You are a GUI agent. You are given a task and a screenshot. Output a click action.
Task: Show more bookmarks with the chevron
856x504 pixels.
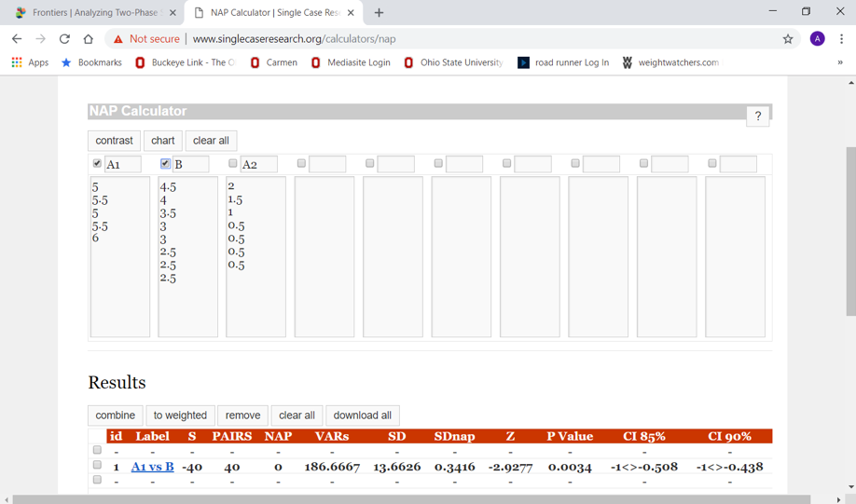[x=839, y=62]
